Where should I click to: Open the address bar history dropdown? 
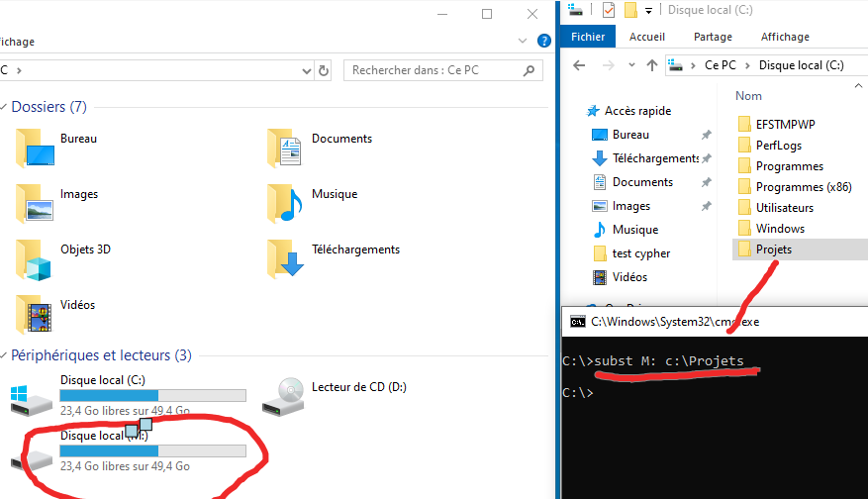306,71
